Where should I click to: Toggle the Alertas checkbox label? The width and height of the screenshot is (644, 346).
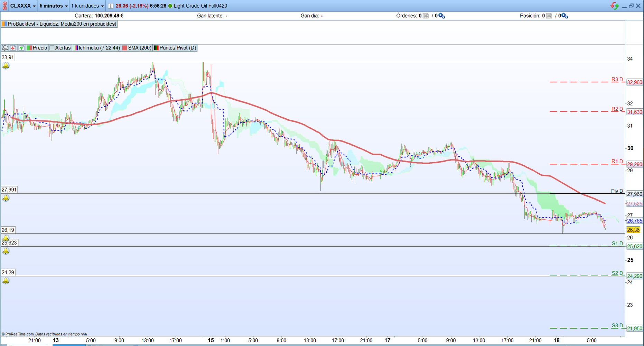60,48
